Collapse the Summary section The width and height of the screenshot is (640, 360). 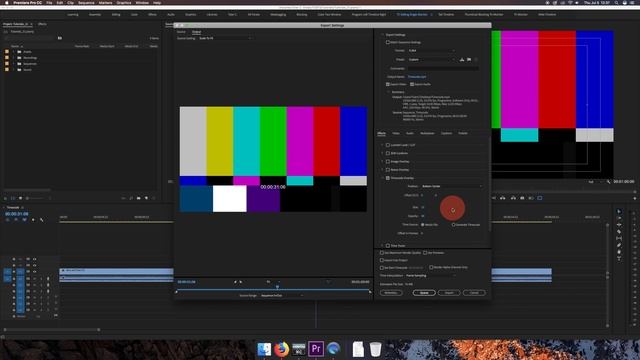389,92
